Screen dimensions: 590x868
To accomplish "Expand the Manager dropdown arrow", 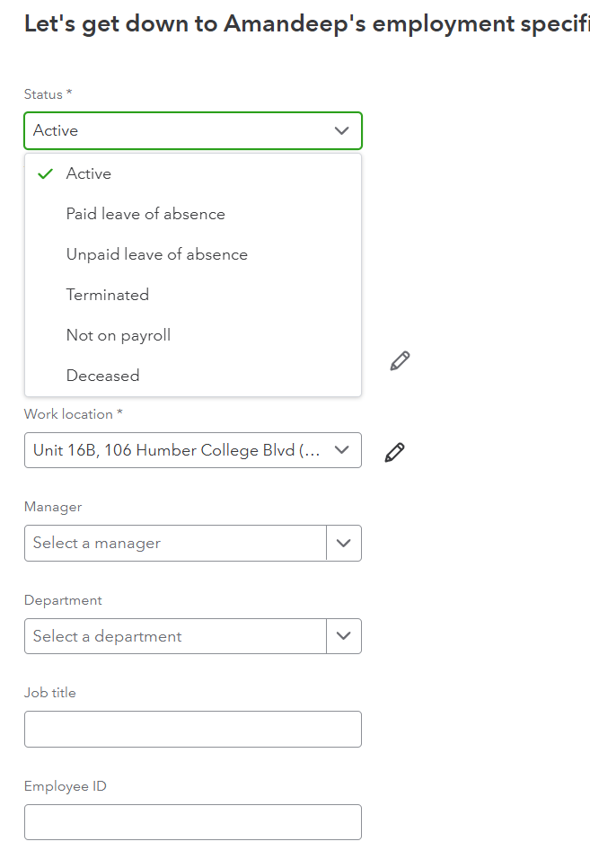I will pyautogui.click(x=343, y=544).
